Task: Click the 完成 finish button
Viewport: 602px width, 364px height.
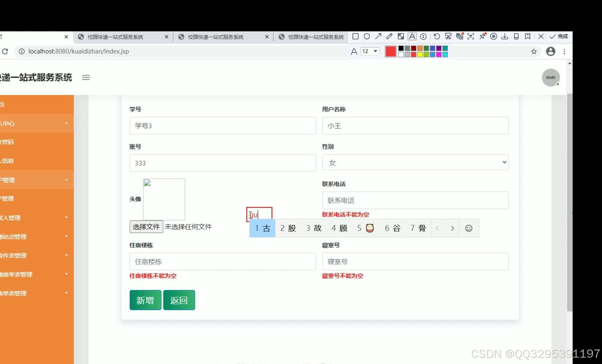Action: [x=559, y=36]
